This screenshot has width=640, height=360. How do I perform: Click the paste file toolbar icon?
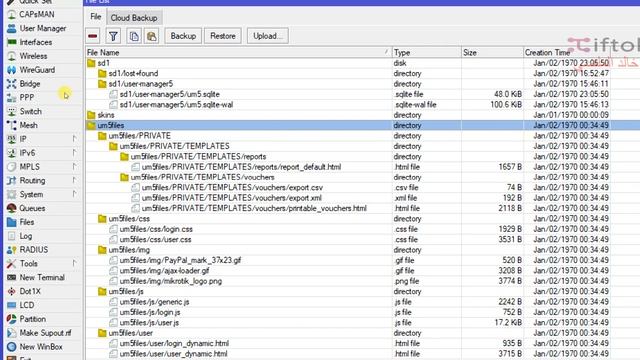tap(151, 36)
